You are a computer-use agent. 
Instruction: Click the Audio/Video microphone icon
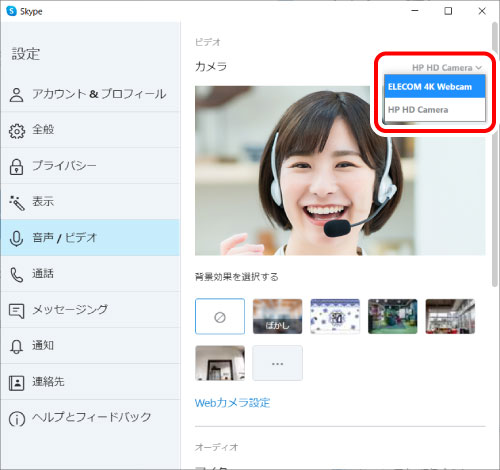click(16, 239)
